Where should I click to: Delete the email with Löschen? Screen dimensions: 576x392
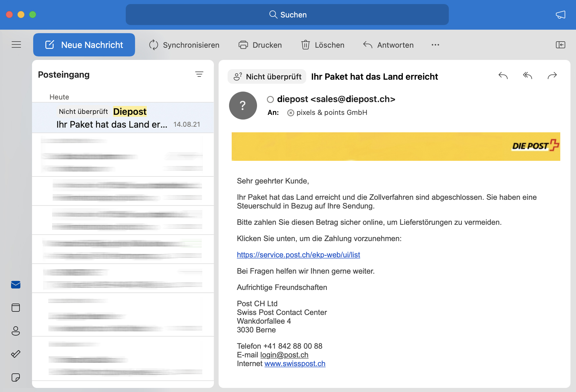coord(322,45)
